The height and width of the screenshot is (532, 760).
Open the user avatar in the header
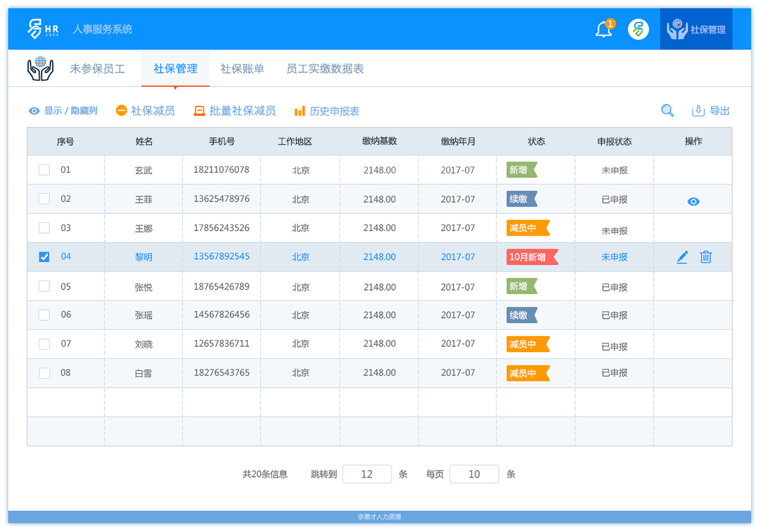(x=638, y=29)
